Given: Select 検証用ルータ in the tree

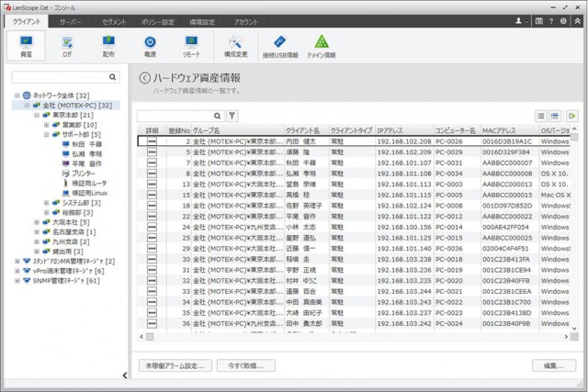Looking at the screenshot, I should click(89, 184).
